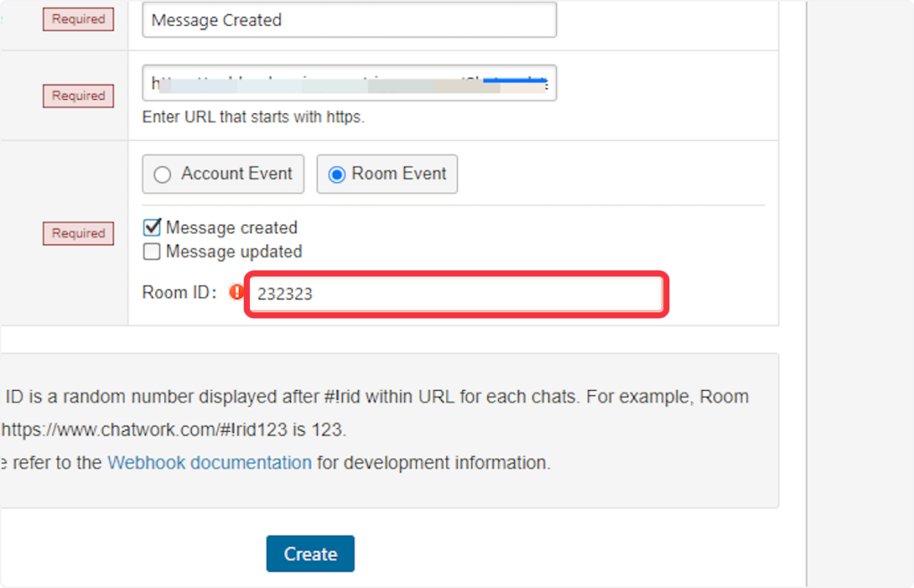The height and width of the screenshot is (588, 914).
Task: Select the Account Event radio button
Action: tap(162, 175)
